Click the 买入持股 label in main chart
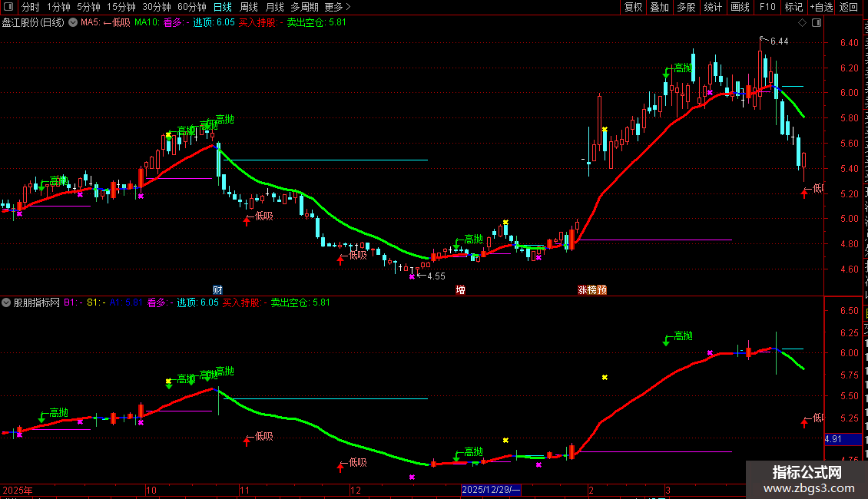The height and width of the screenshot is (499, 868). (x=258, y=23)
